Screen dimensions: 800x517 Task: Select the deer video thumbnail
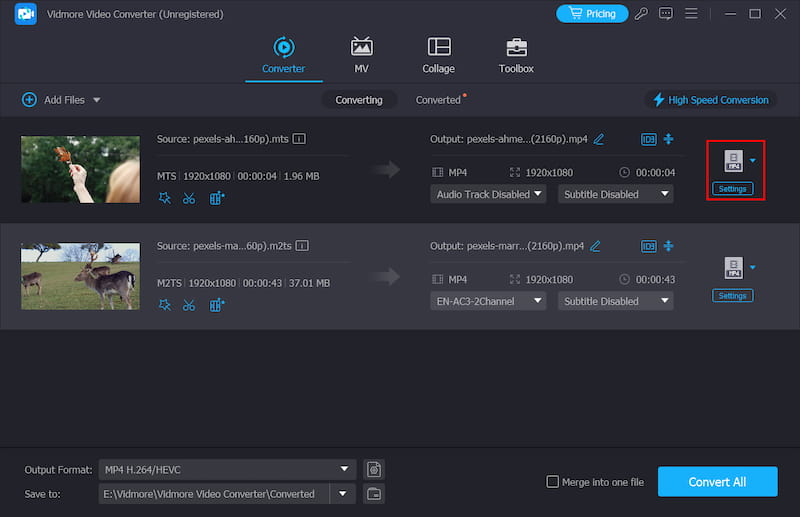[x=80, y=276]
